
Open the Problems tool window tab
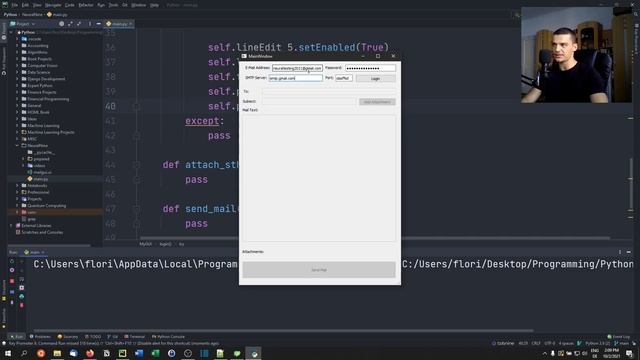pos(40,337)
